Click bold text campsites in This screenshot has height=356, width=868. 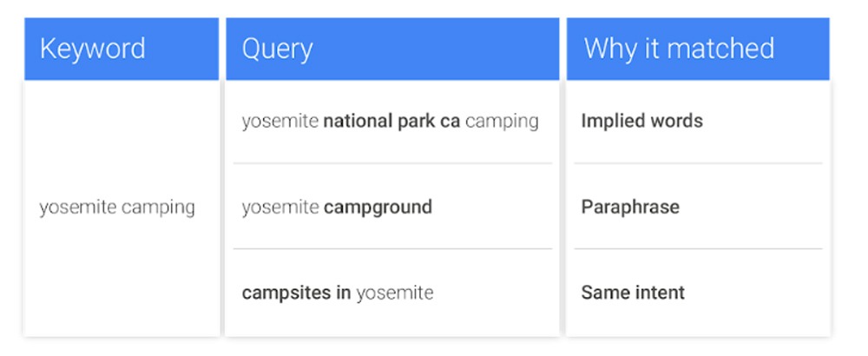click(x=296, y=293)
